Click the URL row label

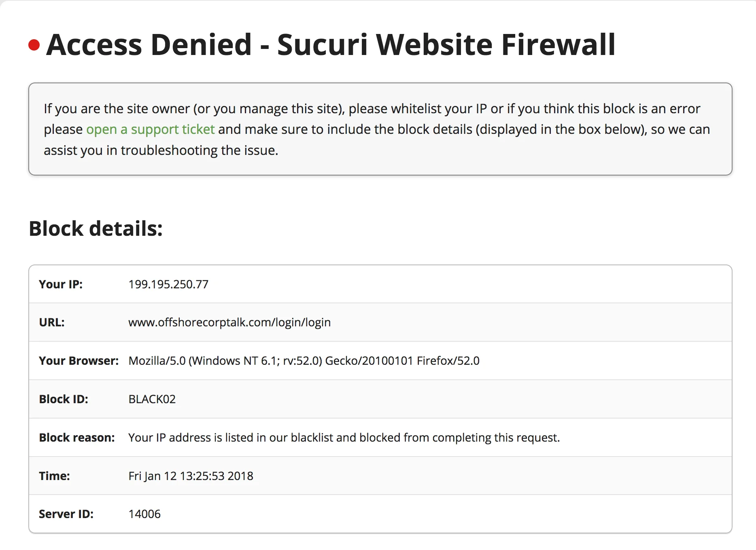[52, 322]
